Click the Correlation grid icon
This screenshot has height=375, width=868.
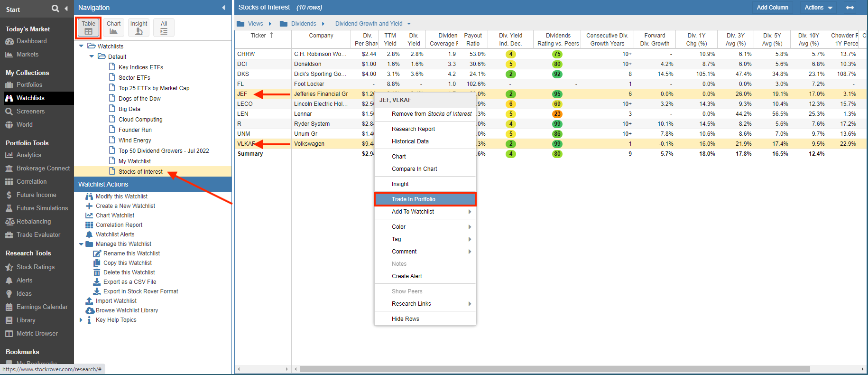point(9,182)
